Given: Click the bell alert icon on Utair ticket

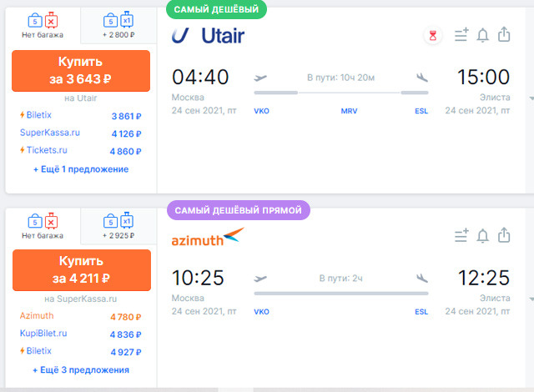Looking at the screenshot, I should click(482, 35).
